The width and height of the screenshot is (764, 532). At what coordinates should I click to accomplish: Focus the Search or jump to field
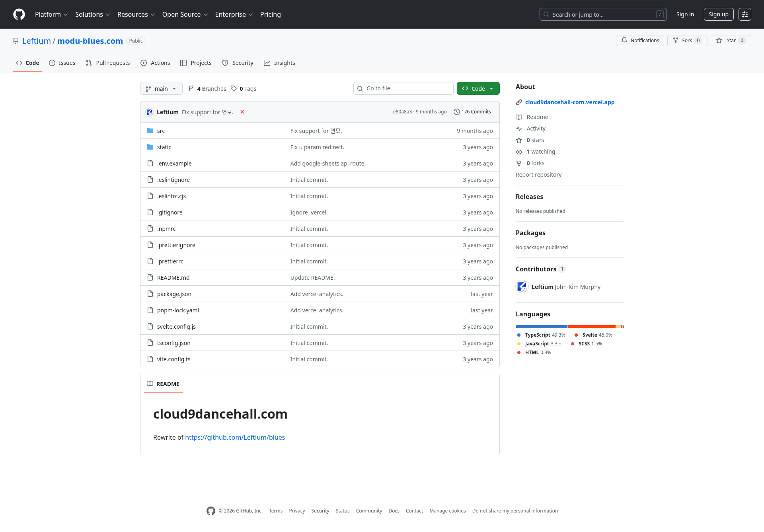603,14
